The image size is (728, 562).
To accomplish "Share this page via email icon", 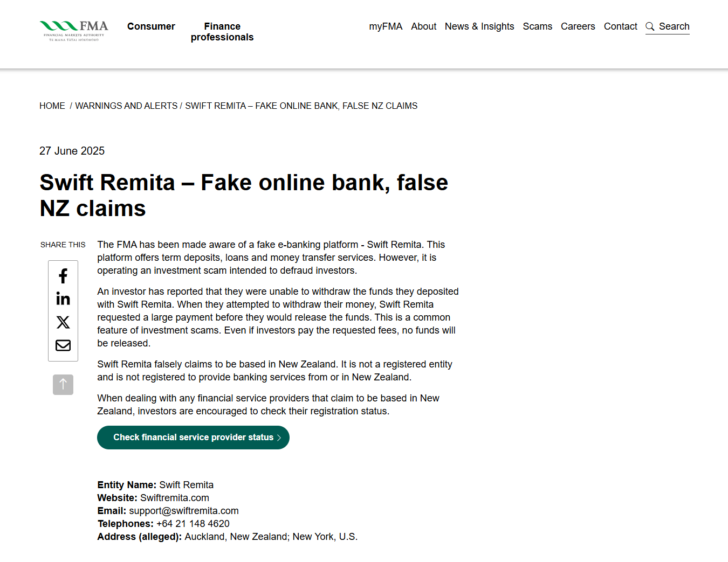I will click(63, 345).
